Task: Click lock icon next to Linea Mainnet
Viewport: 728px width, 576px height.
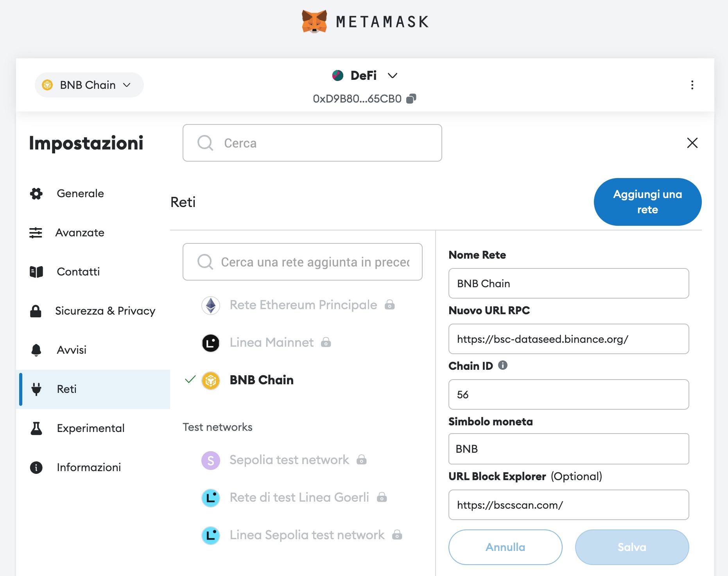Action: [326, 342]
